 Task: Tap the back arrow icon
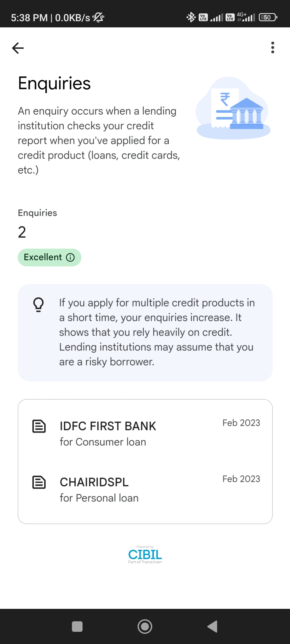point(18,48)
